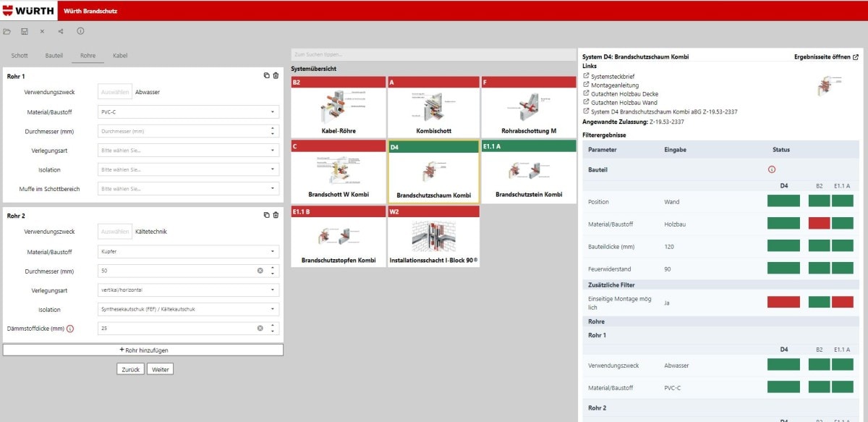Open a project with the folder icon
The image size is (868, 422).
tap(7, 31)
